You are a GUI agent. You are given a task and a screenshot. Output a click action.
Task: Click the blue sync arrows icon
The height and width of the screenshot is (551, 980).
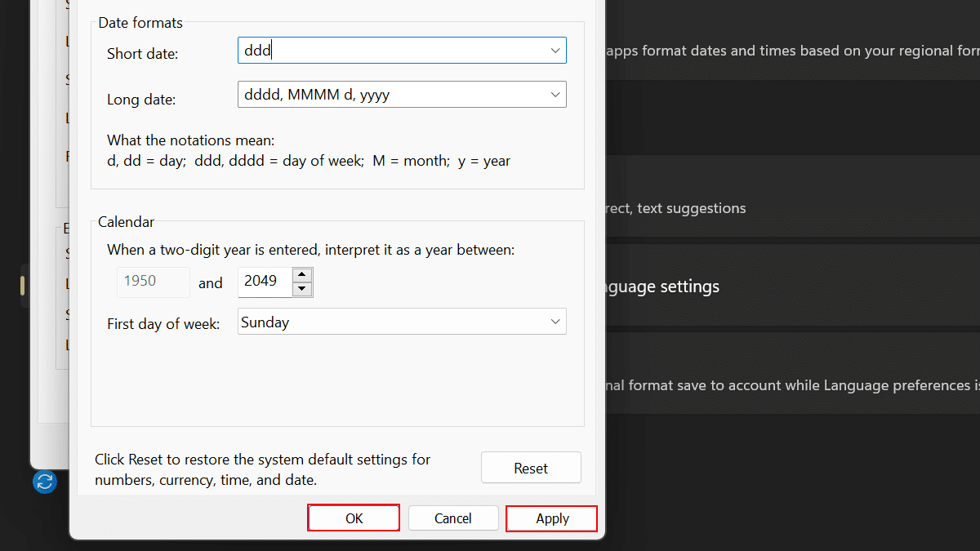(45, 482)
